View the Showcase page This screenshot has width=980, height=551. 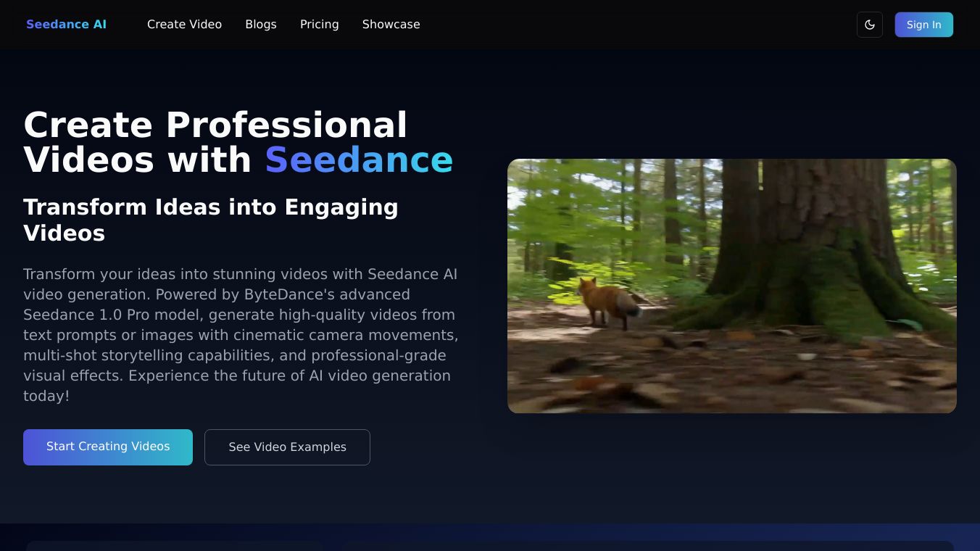391,24
